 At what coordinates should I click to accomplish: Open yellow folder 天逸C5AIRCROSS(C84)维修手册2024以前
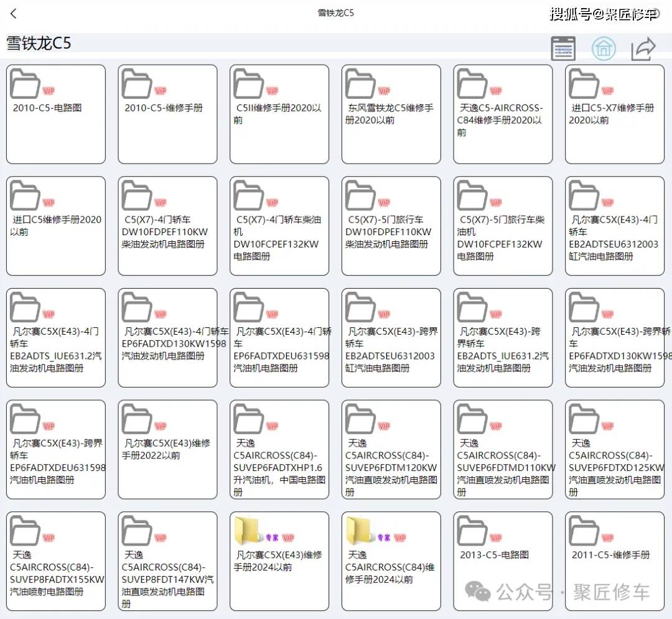click(391, 562)
